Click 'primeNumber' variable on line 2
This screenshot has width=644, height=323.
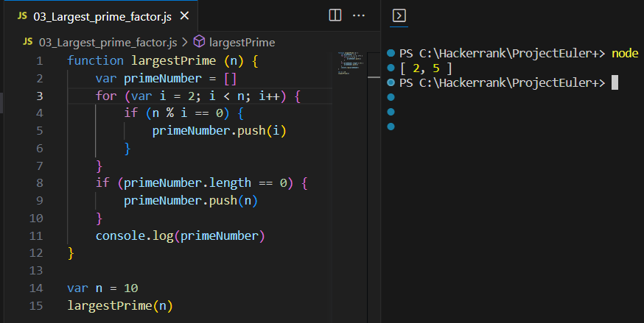163,78
